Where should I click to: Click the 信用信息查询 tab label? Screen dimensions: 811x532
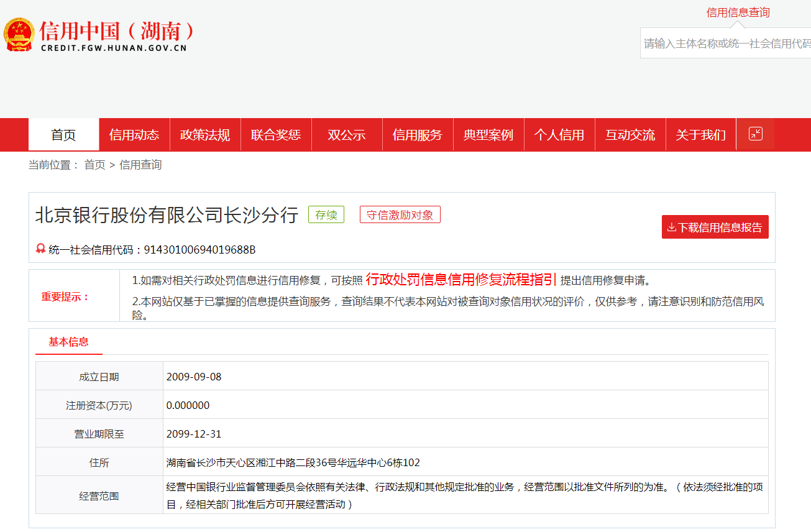click(738, 12)
